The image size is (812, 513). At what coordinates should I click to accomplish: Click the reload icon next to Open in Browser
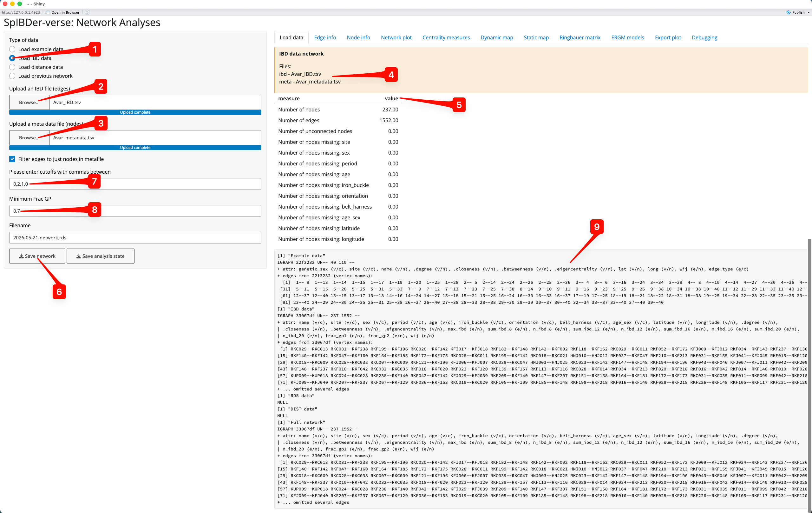pos(87,12)
